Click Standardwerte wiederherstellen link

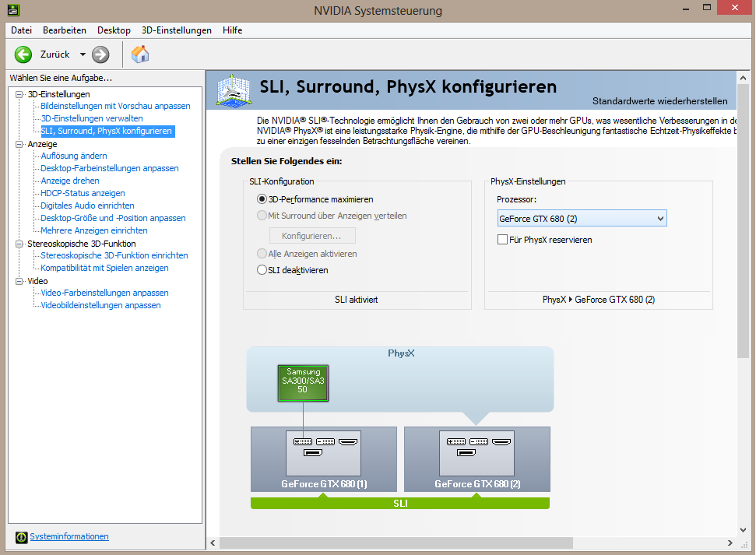click(659, 101)
